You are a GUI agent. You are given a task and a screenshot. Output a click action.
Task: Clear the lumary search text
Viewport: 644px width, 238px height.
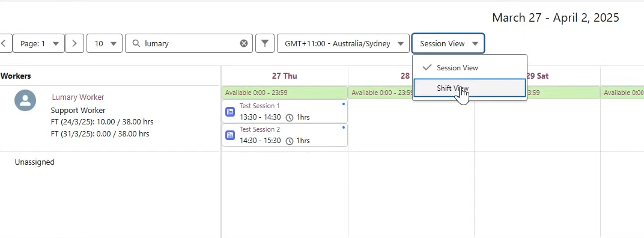(x=244, y=43)
